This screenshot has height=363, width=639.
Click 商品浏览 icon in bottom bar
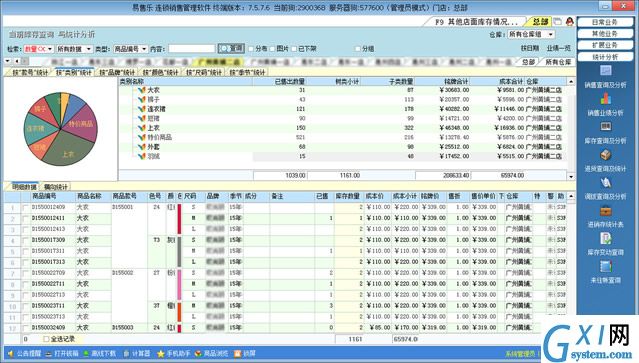pos(198,353)
